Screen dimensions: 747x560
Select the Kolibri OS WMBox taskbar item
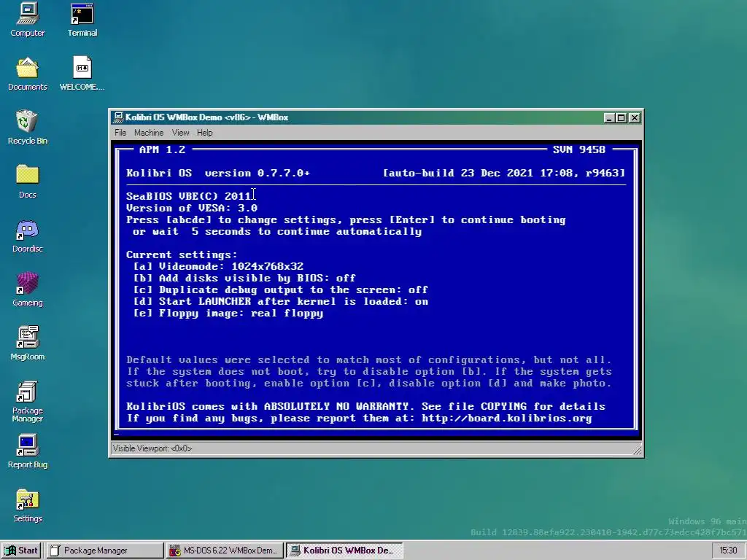pyautogui.click(x=344, y=550)
